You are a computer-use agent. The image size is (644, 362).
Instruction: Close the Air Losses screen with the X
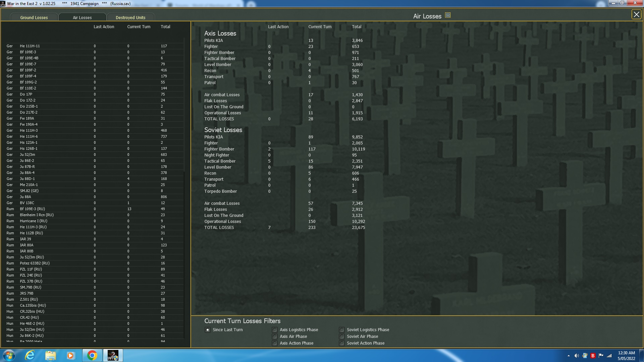coord(636,14)
